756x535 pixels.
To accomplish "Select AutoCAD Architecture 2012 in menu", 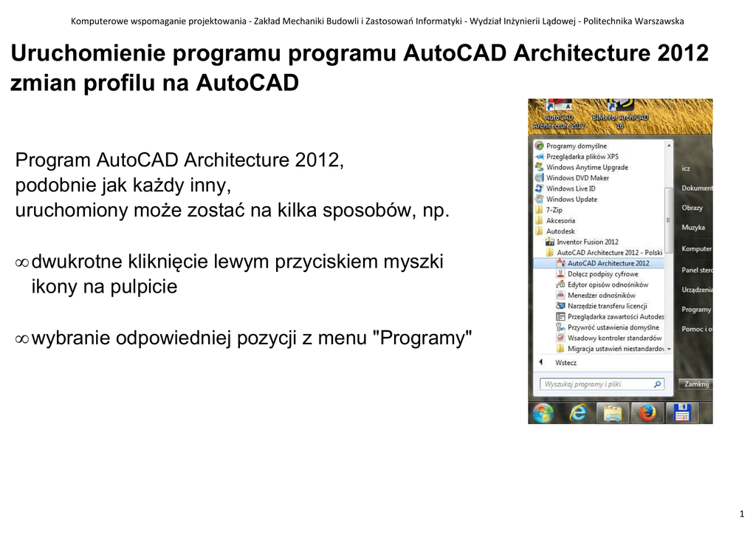I will pyautogui.click(x=608, y=263).
